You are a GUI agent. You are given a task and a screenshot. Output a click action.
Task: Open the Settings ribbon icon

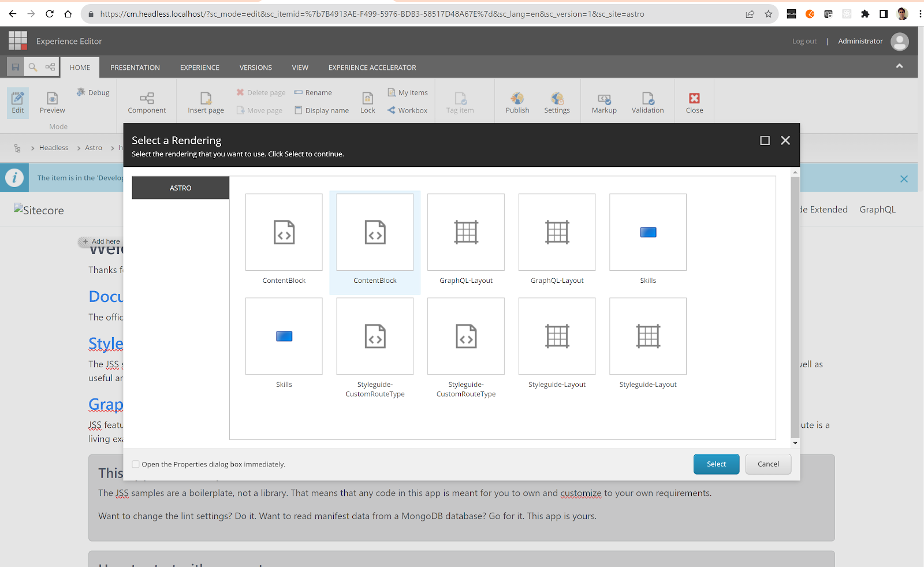click(557, 103)
